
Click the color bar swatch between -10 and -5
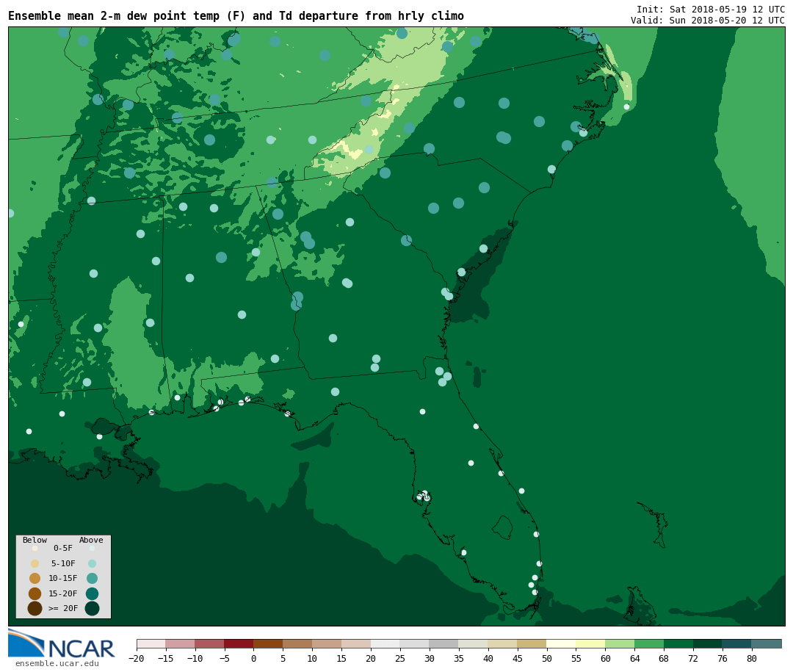point(210,643)
